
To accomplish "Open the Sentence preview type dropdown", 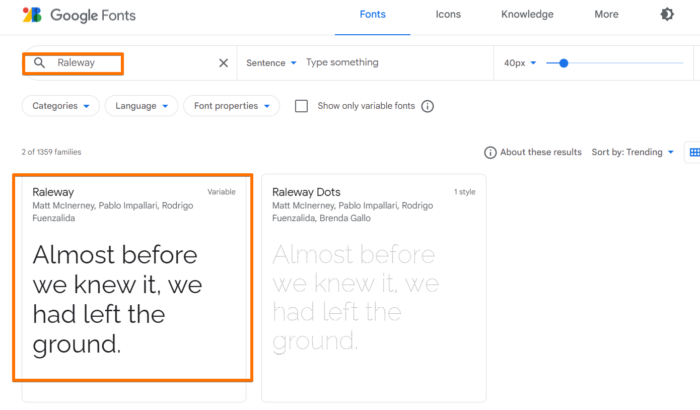I will click(271, 63).
